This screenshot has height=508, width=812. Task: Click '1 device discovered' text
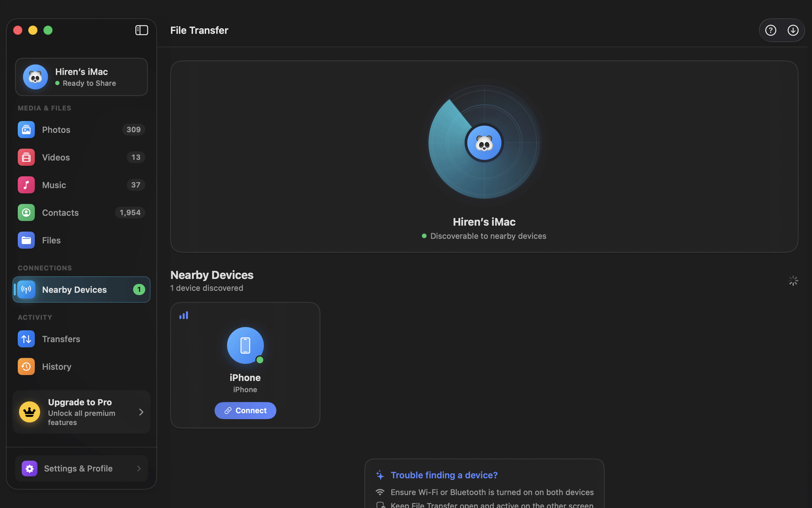[x=207, y=288]
